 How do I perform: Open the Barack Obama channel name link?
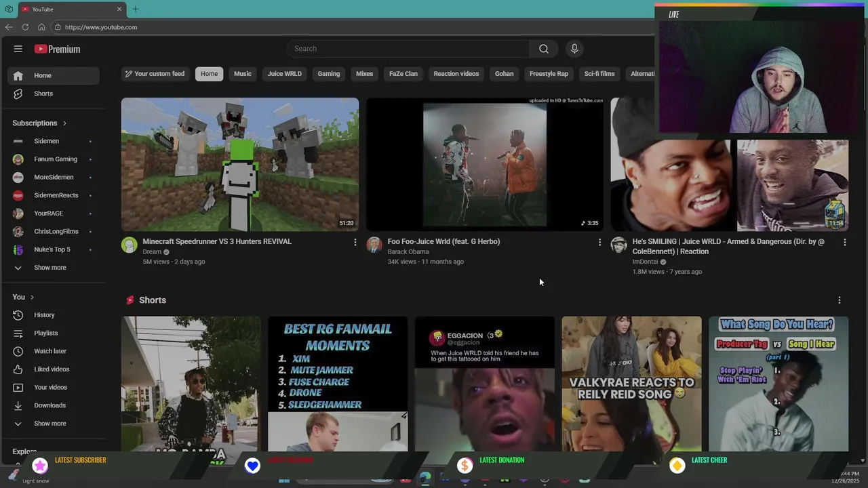[x=408, y=252]
